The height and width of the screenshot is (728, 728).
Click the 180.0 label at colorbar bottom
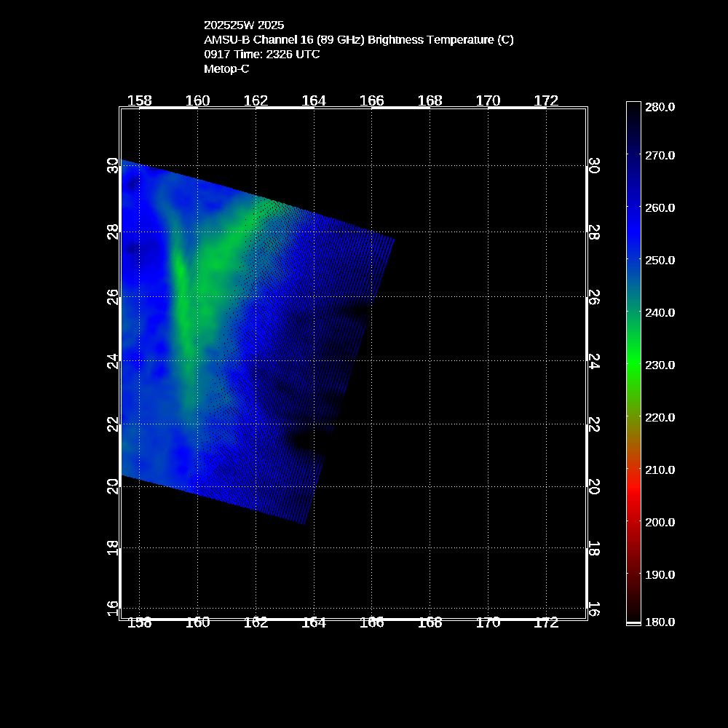[x=660, y=622]
